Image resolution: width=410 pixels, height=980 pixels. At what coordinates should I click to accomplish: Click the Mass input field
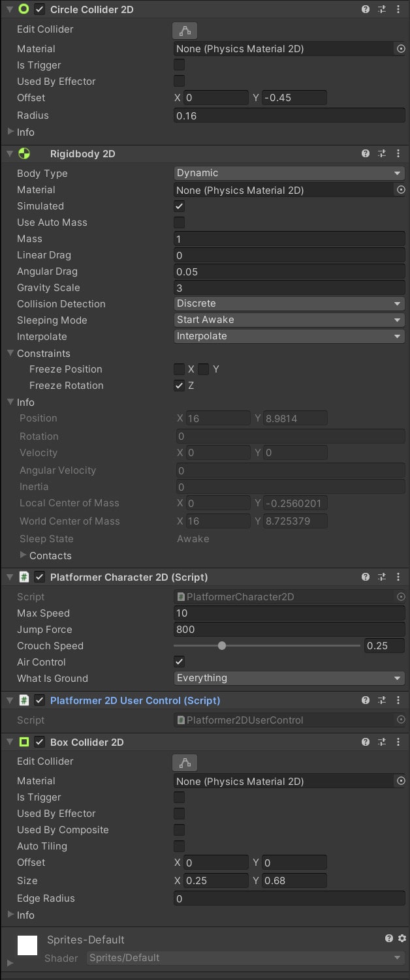[289, 239]
